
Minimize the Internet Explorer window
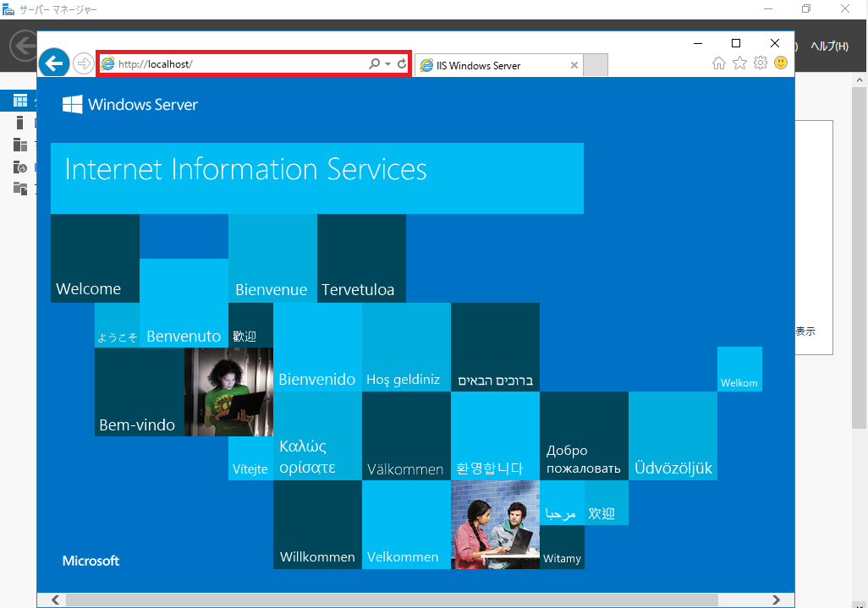(x=698, y=43)
